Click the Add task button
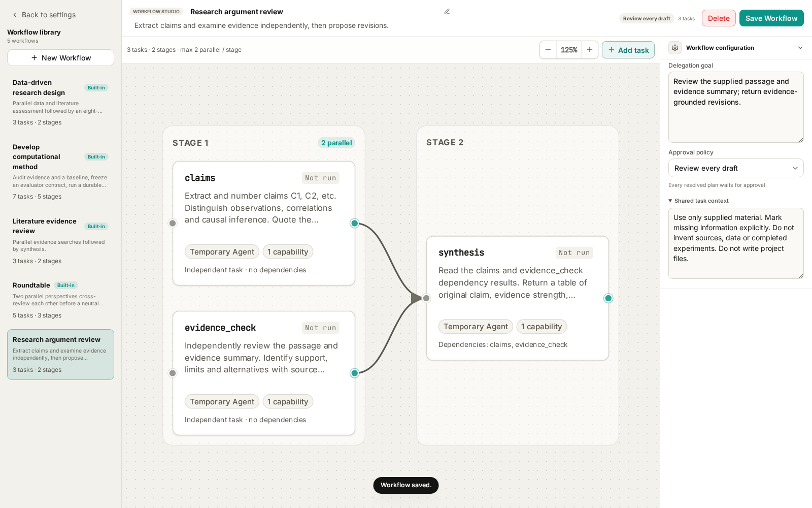Viewport: 812px width, 508px height. point(628,50)
